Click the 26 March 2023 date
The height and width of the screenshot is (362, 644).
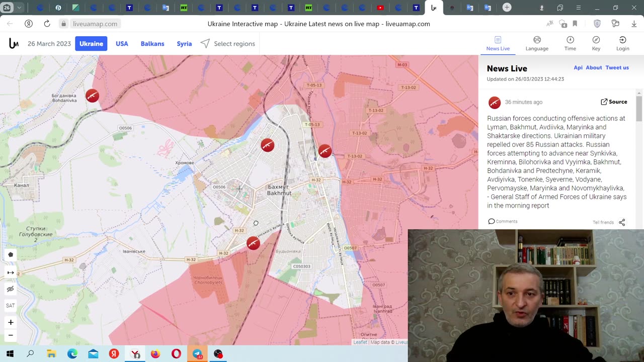pos(49,44)
